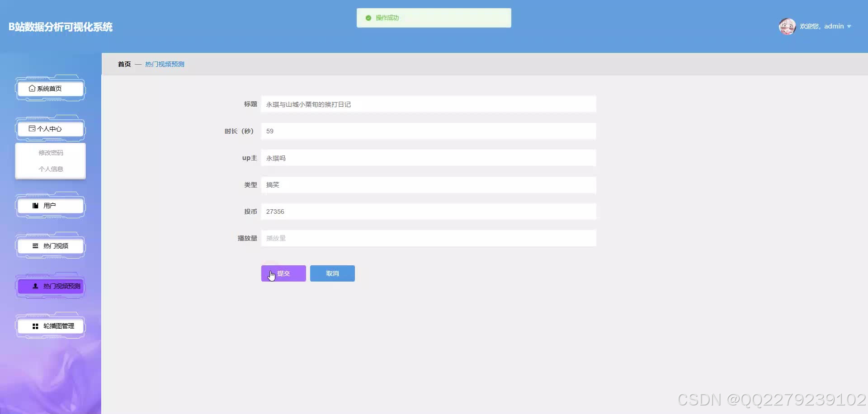Select 修改密码 from the submenu
This screenshot has width=868, height=414.
[x=51, y=152]
